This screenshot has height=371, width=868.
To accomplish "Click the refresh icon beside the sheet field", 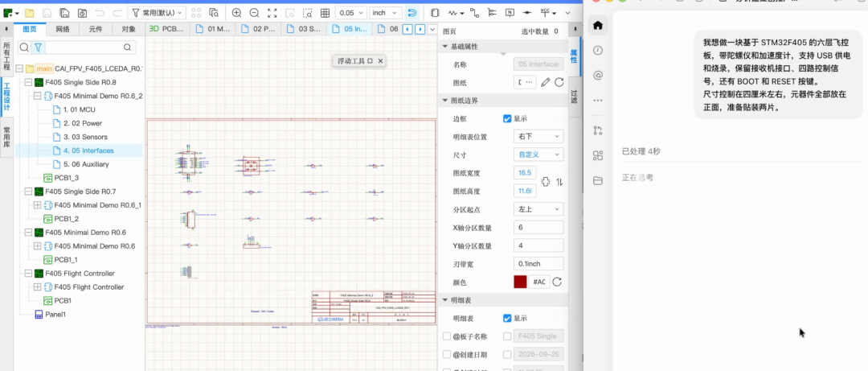I will pyautogui.click(x=559, y=82).
